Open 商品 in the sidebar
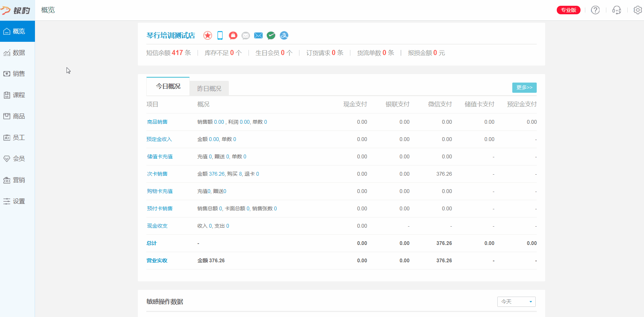Viewport: 644px width, 317px height. coord(17,116)
